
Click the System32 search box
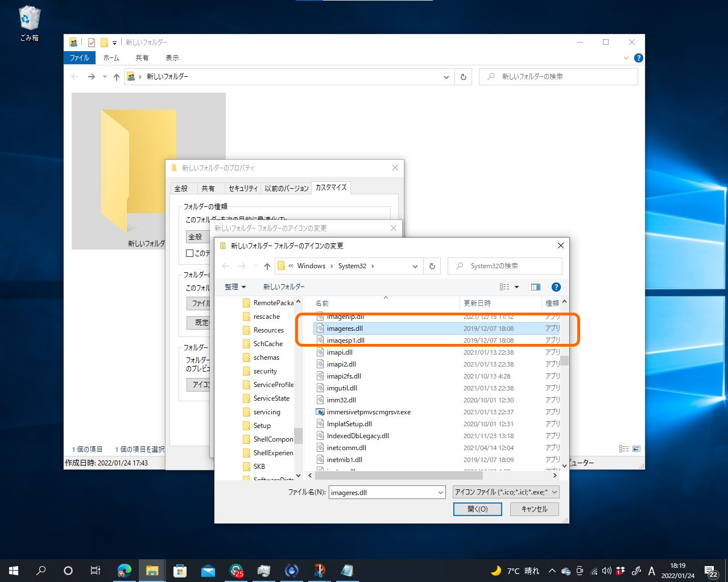505,265
